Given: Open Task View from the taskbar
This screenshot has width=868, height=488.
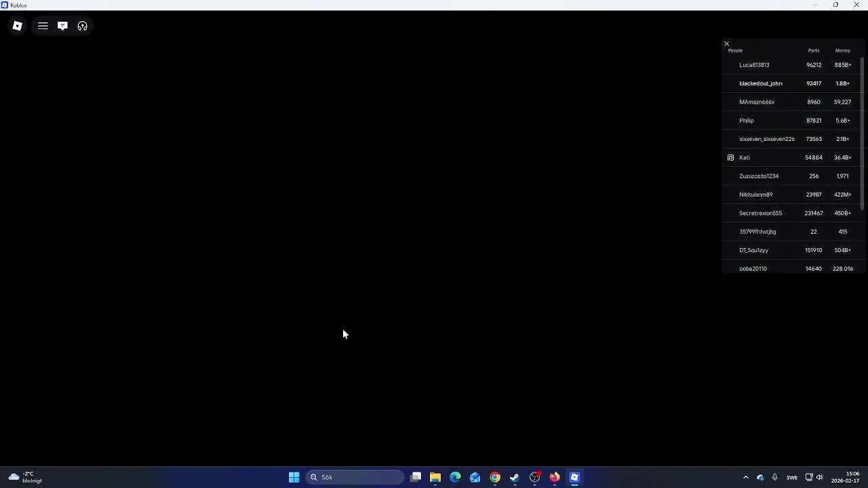Looking at the screenshot, I should coord(416,477).
